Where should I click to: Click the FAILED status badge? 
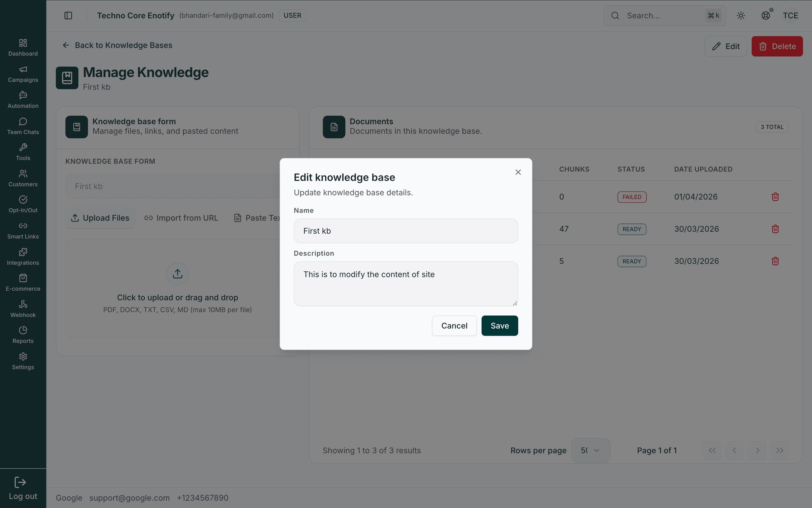[x=632, y=197]
